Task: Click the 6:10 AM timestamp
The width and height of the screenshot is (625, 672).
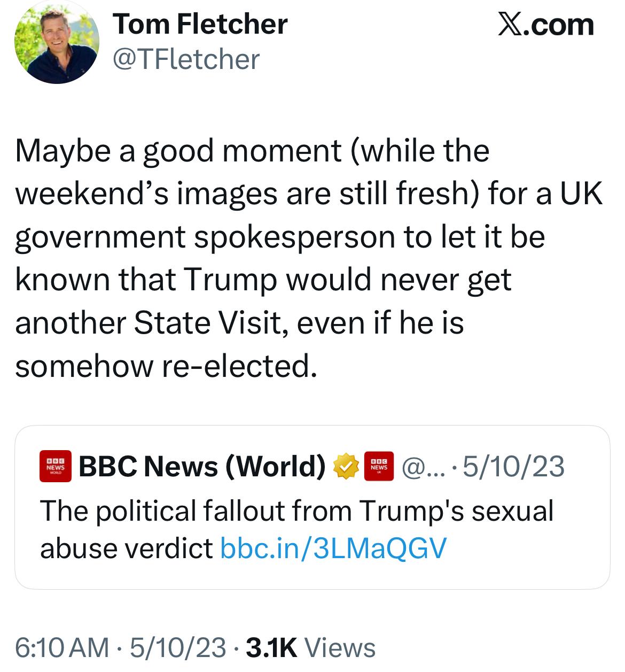Action: click(x=62, y=647)
